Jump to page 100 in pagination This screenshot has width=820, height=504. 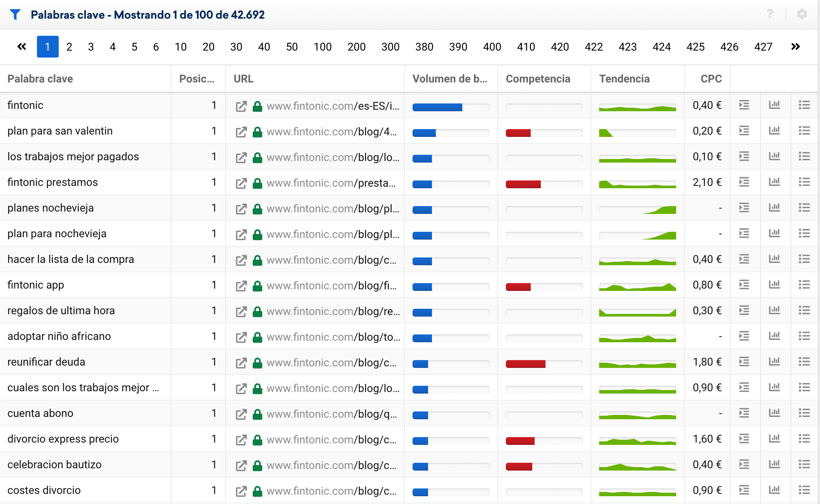(322, 47)
